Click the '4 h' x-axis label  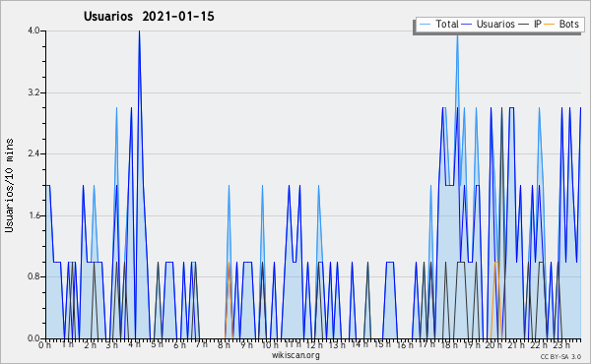click(x=134, y=344)
